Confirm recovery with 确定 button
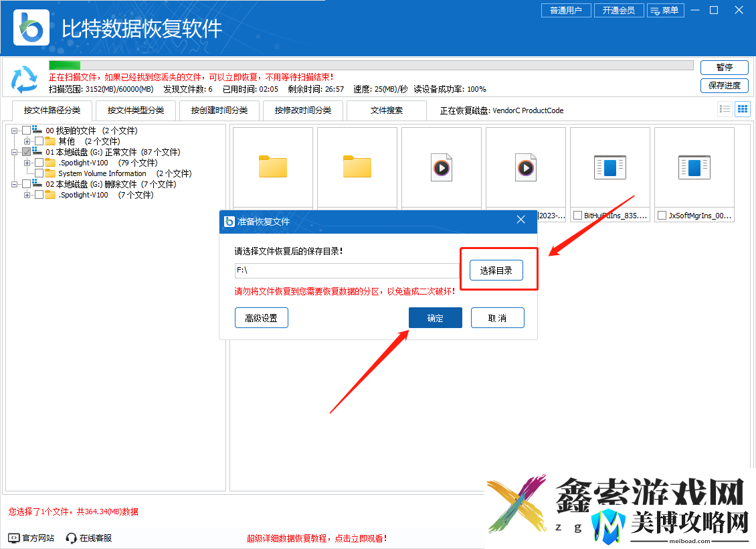The height and width of the screenshot is (549, 756). [x=436, y=318]
